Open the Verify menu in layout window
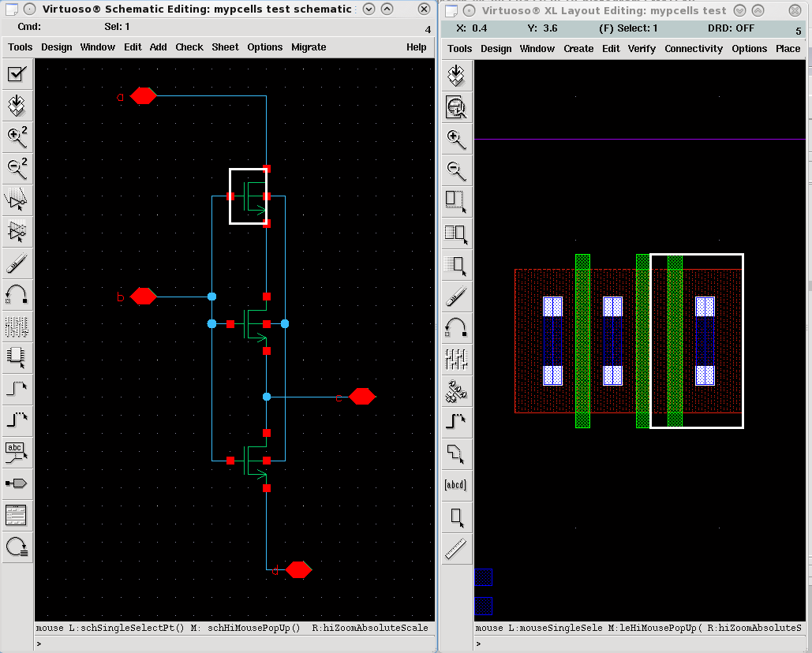Viewport: 812px width, 653px height. tap(642, 49)
